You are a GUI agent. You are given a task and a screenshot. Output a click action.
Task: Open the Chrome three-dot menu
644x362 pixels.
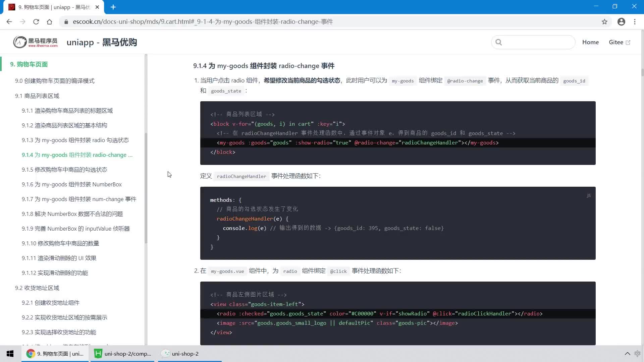[x=635, y=22]
